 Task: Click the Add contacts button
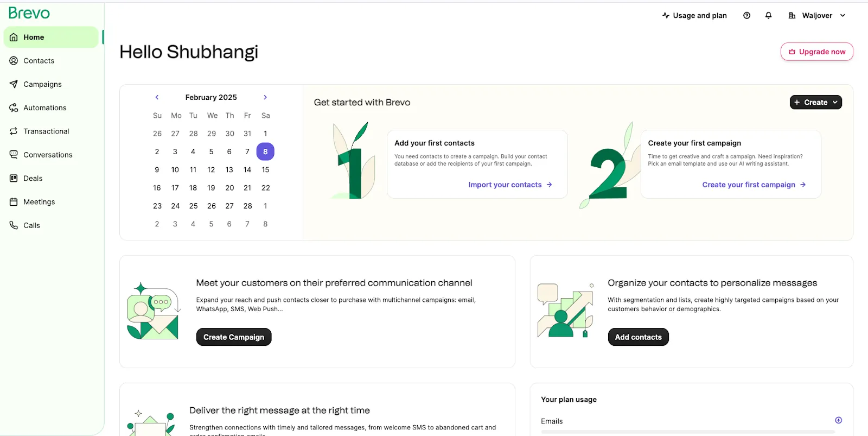(639, 337)
